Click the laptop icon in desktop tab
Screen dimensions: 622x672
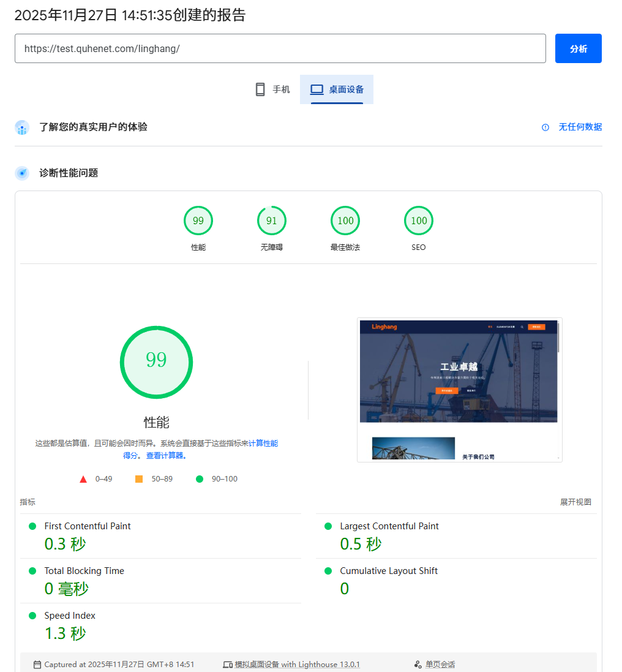[317, 89]
